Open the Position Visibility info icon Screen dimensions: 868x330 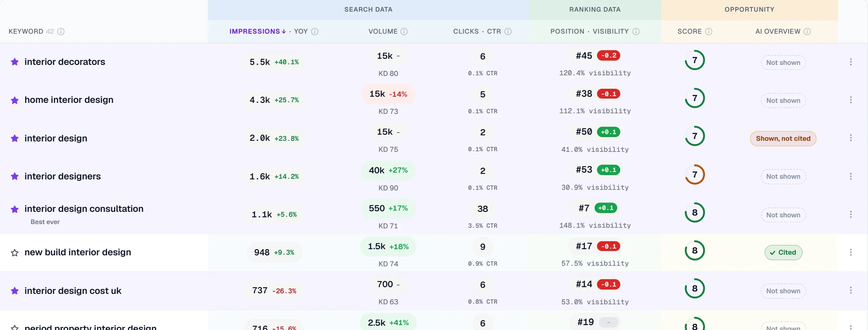[636, 32]
